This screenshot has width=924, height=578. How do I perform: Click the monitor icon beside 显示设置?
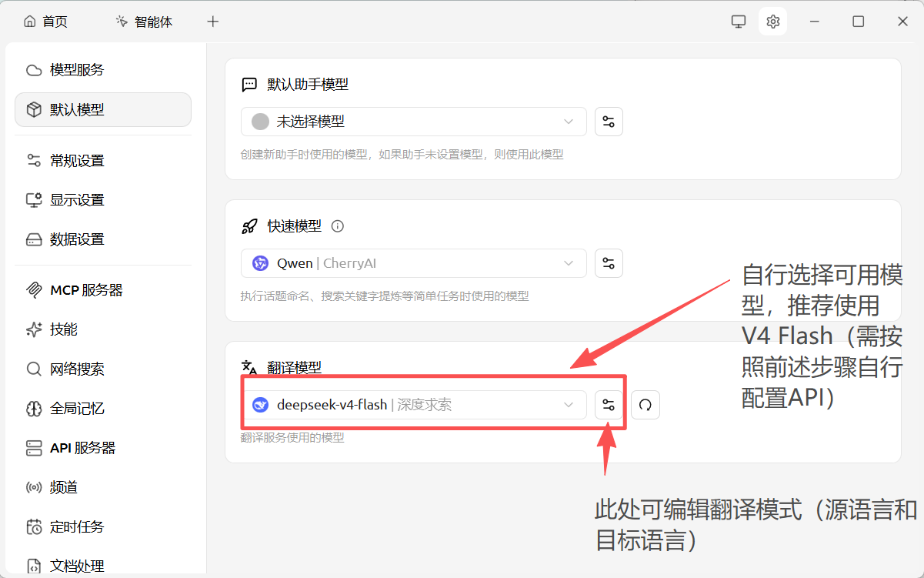pos(34,200)
